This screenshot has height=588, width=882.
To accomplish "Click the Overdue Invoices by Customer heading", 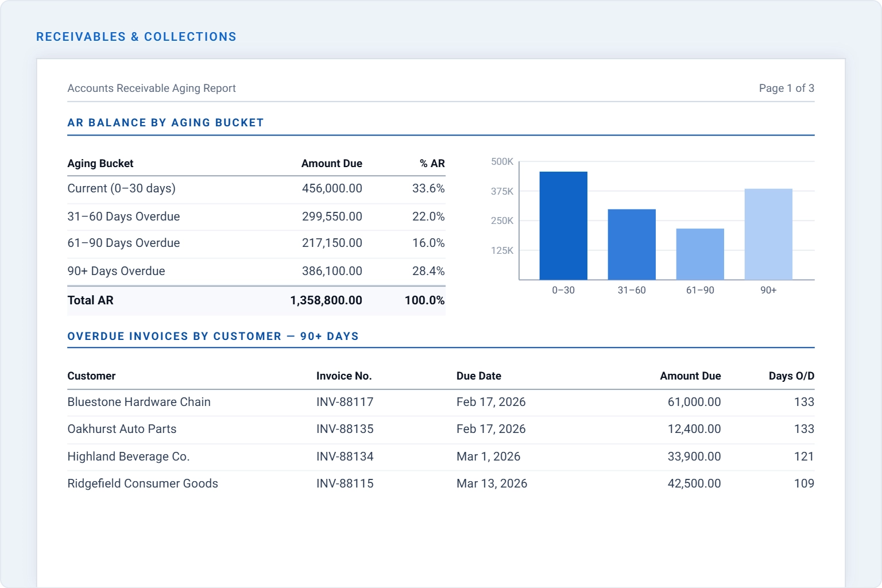I will pos(213,336).
